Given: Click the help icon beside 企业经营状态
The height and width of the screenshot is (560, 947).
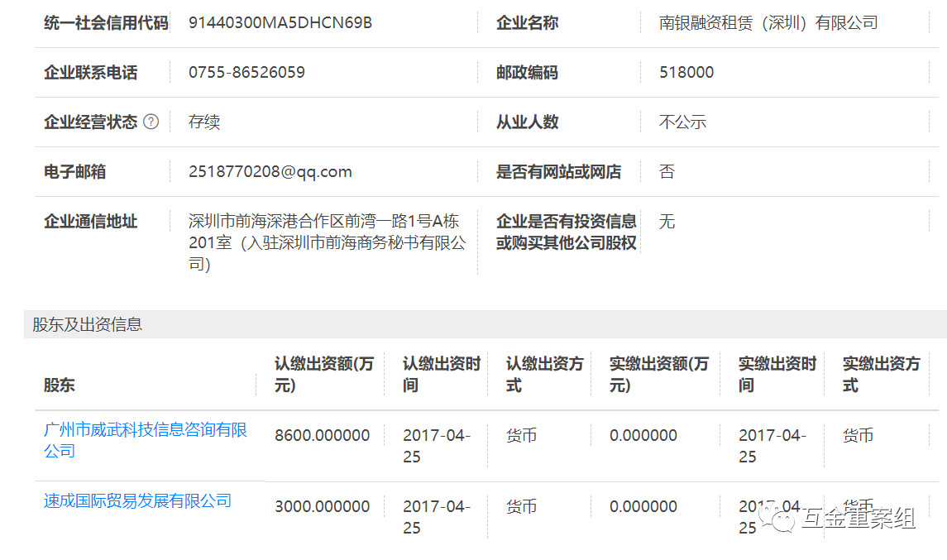Looking at the screenshot, I should (x=151, y=122).
